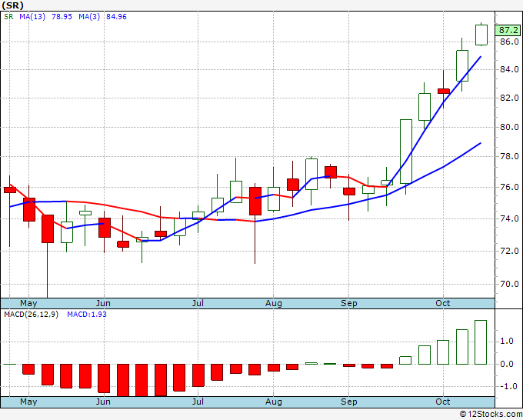
Task: Click the tallest green MACD histogram bar
Action: [481, 342]
